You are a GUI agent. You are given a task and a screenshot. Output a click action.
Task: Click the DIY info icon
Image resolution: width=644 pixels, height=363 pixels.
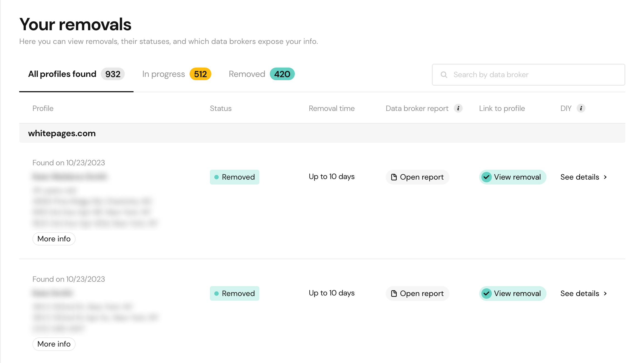(581, 108)
